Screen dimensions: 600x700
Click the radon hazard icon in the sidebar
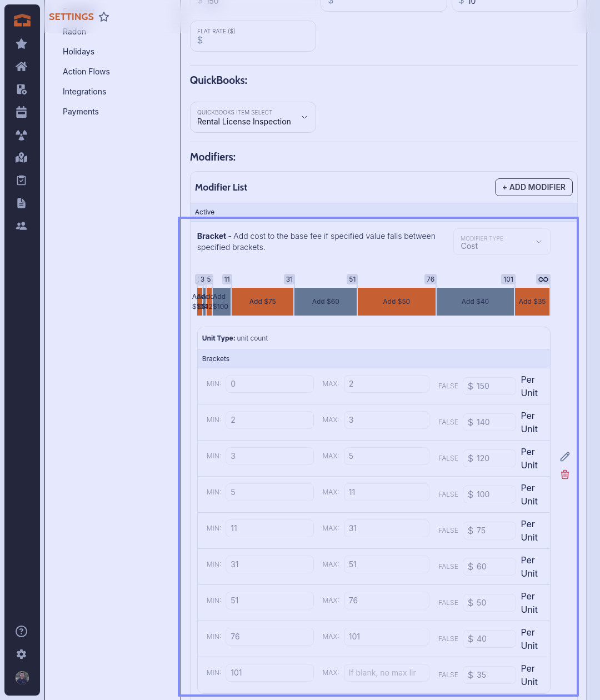22,135
